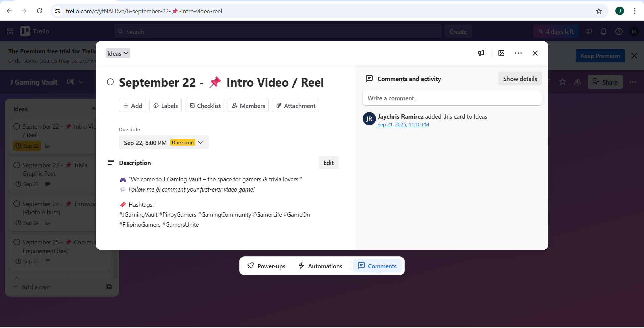Open the Trello app switcher grid
644x328 pixels.
pos(10,31)
